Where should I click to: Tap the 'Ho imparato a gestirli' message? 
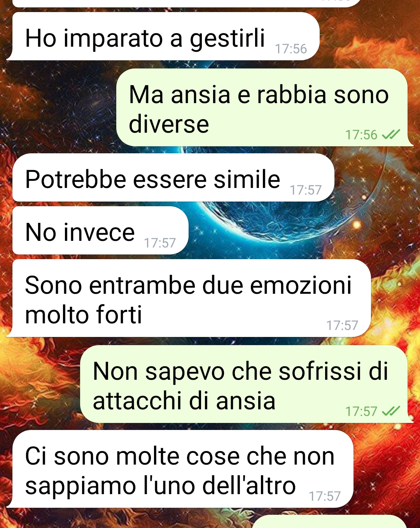[163, 36]
